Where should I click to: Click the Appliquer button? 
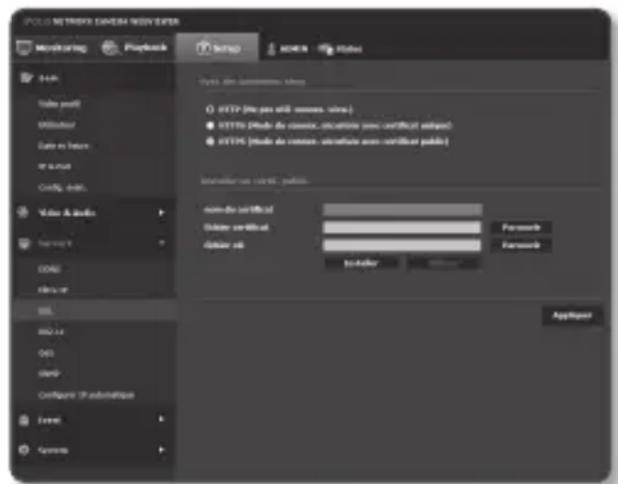point(572,316)
